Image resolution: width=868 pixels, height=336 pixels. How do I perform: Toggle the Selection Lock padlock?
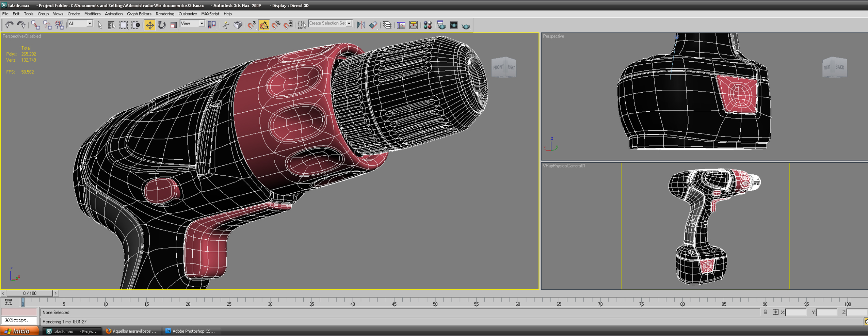click(765, 312)
